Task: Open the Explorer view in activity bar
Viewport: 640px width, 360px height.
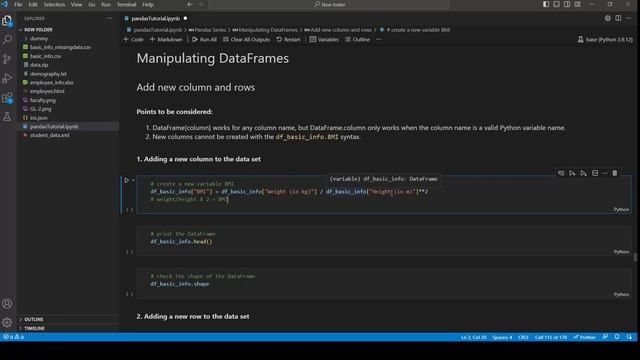Action: (7, 20)
